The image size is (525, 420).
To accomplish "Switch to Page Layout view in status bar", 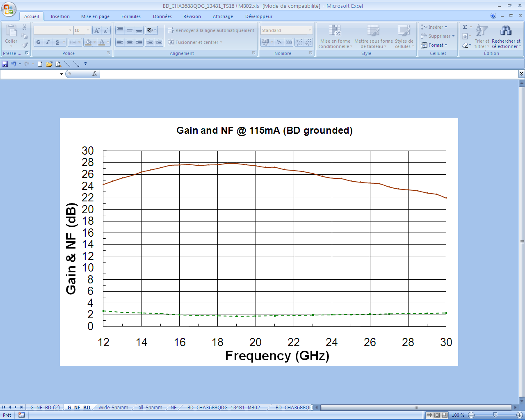I will tap(437, 415).
